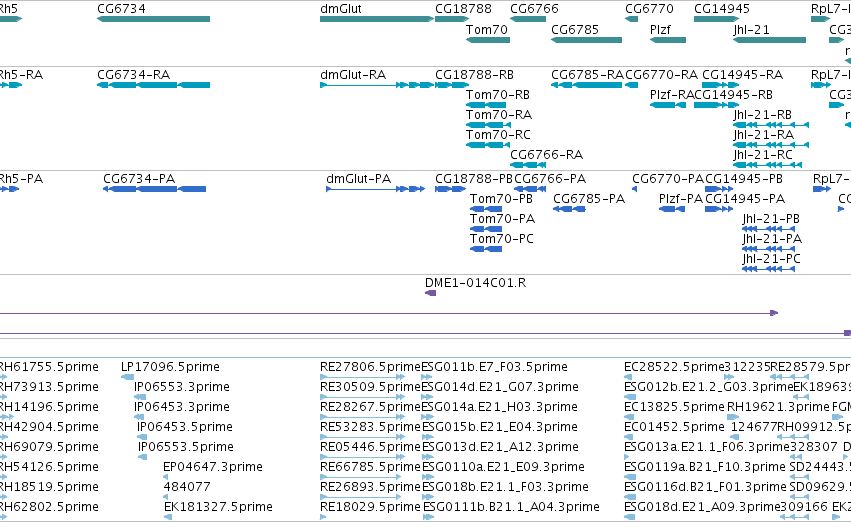The image size is (851, 522).
Task: Select the CG6766-RA transcript
Action: 528,165
